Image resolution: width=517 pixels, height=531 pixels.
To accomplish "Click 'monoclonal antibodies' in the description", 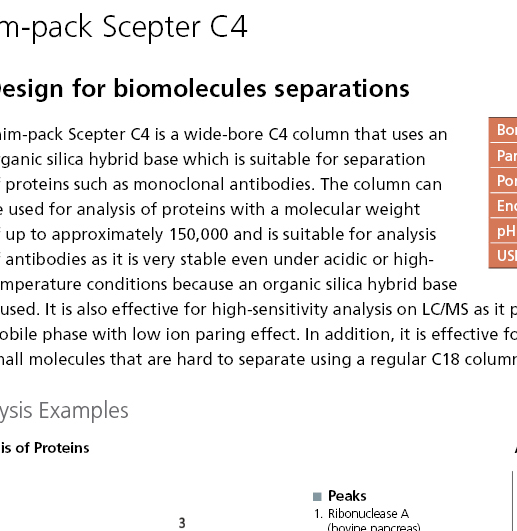I will (224, 185).
